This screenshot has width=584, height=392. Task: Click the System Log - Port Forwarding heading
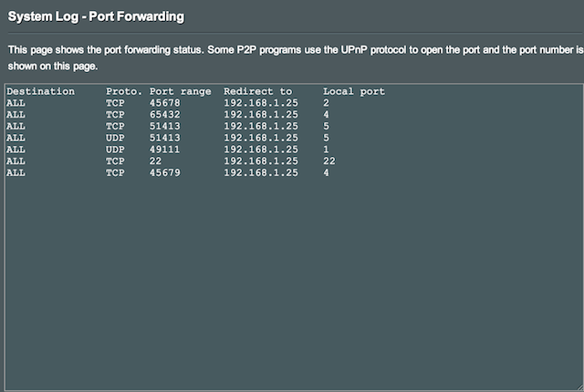[x=96, y=16]
